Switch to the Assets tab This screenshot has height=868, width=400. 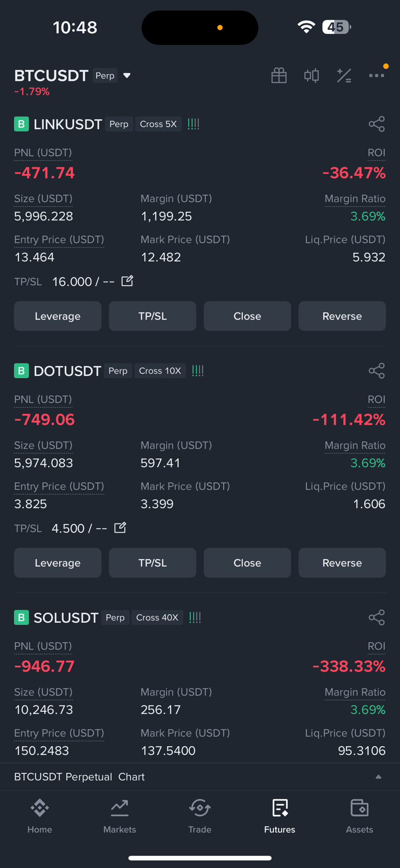[359, 816]
